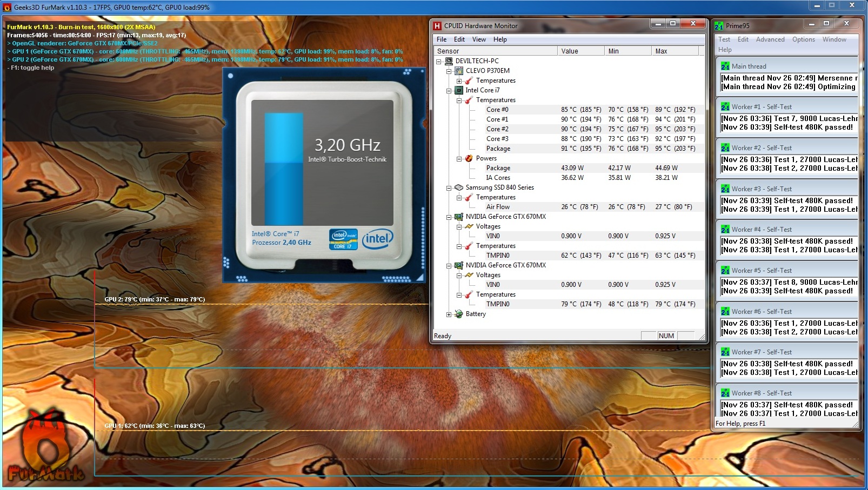868x490 pixels.
Task: Collapse Temperatures under the lower GTX 670MX
Action: click(459, 295)
